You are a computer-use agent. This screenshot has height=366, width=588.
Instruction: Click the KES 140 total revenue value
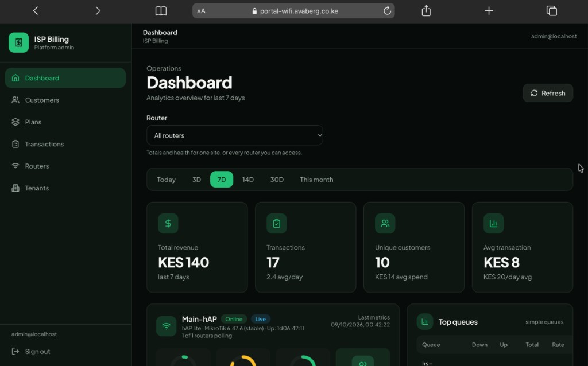pyautogui.click(x=183, y=263)
